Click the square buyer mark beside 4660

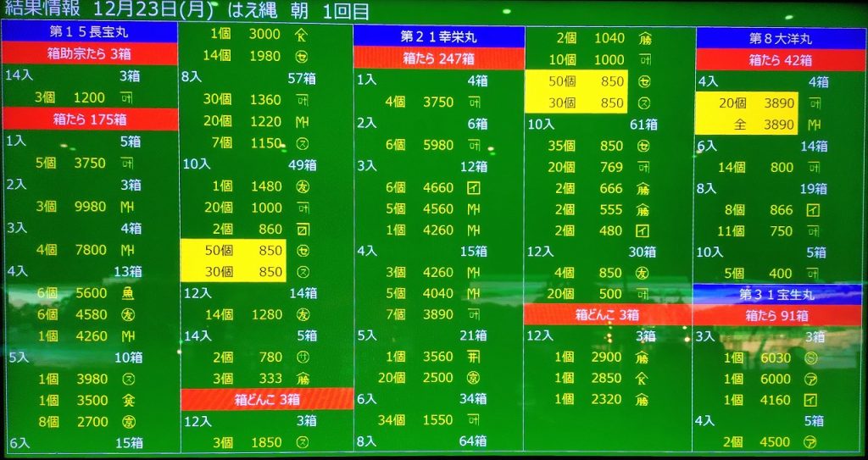click(x=474, y=187)
